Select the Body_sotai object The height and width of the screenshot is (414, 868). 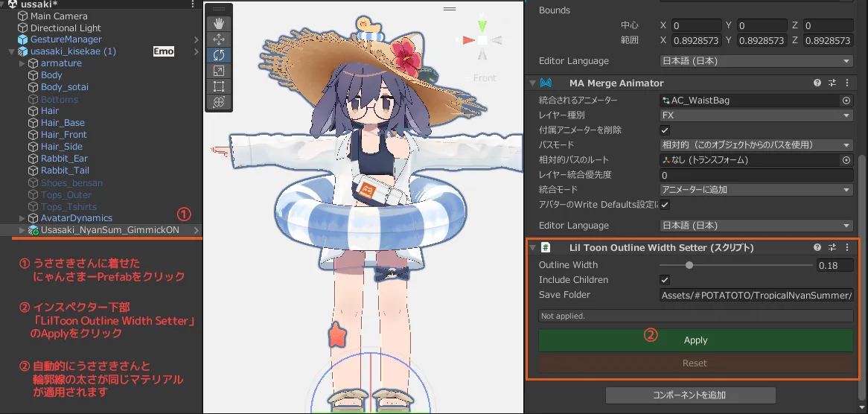64,87
